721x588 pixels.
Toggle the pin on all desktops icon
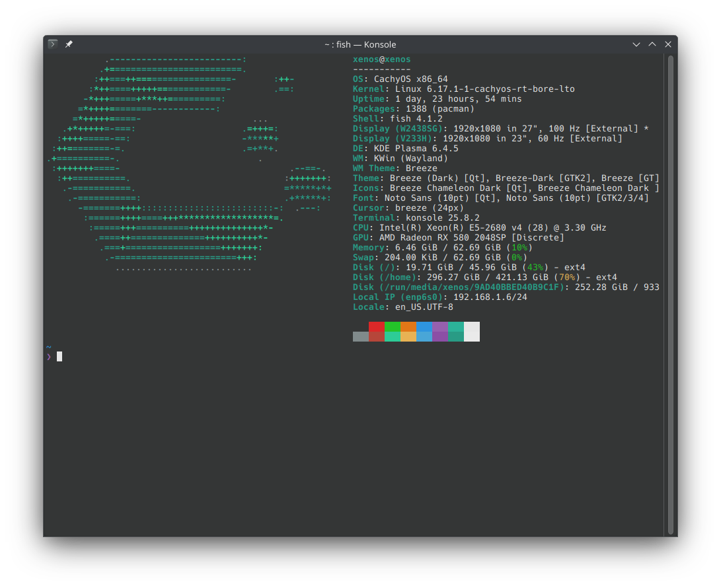click(69, 44)
